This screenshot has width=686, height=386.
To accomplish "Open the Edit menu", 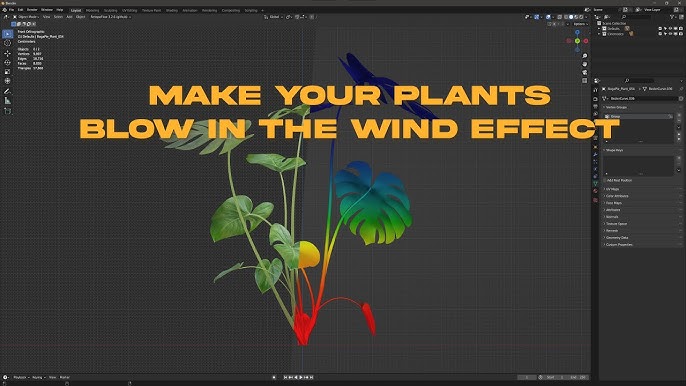I will pyautogui.click(x=20, y=10).
